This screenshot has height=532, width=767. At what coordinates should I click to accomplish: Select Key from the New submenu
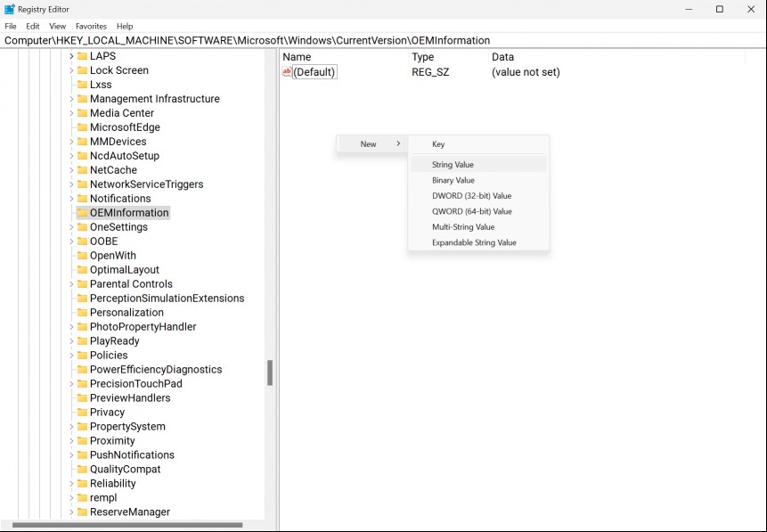tap(479, 143)
